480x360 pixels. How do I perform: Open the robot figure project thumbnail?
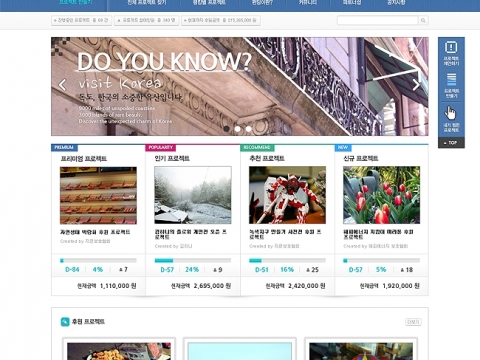point(287,195)
